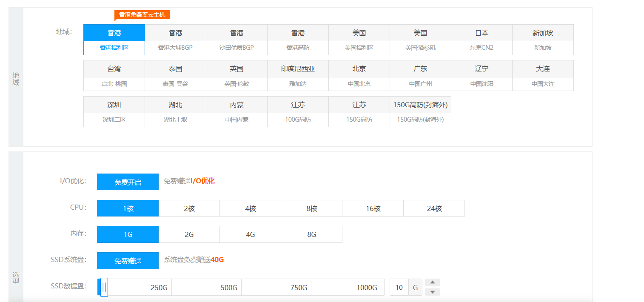Click the 免费开启 I/O optimization button

coord(128,182)
